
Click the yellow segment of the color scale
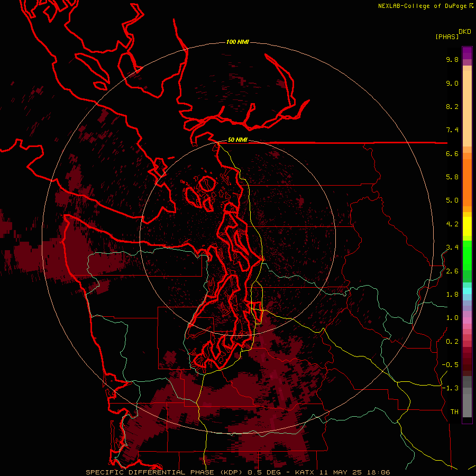(467, 226)
